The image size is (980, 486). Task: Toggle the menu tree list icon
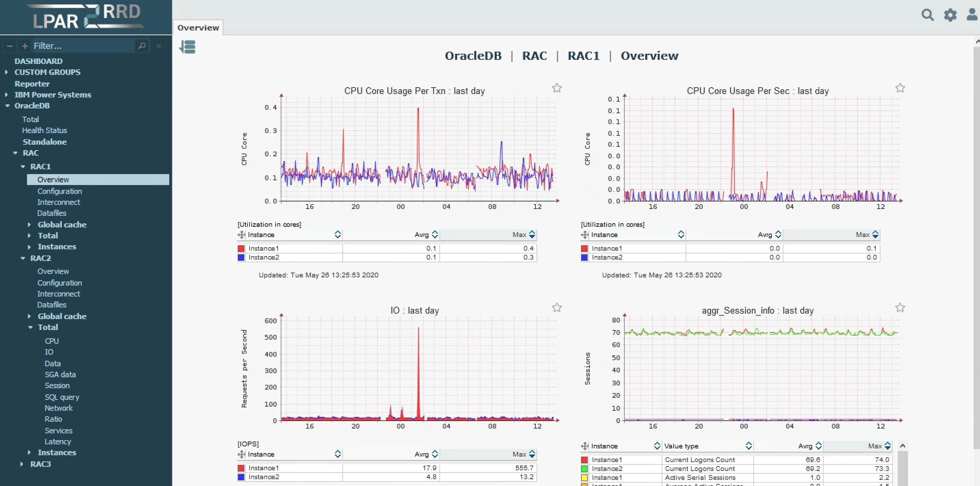pyautogui.click(x=187, y=47)
